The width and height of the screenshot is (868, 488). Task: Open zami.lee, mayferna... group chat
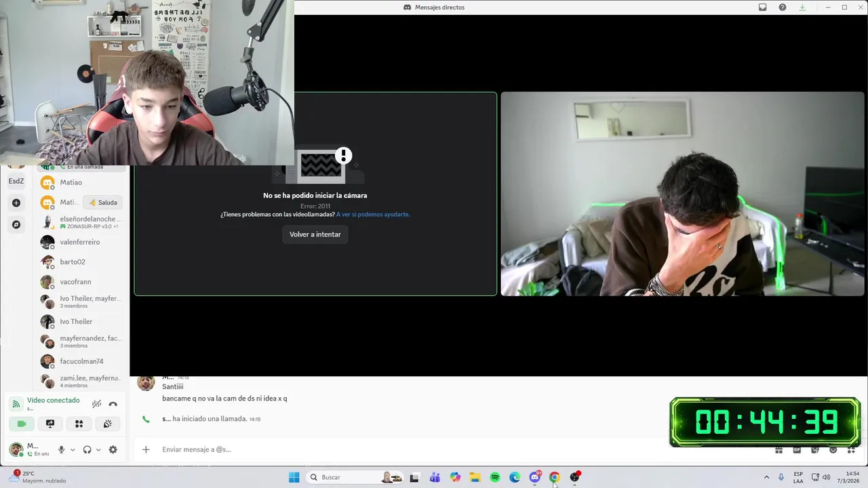point(81,382)
